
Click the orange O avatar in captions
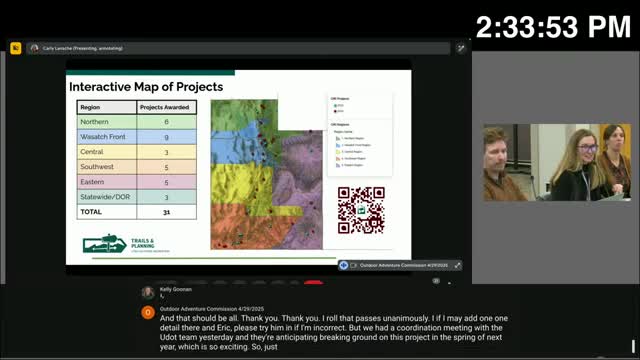pos(148,313)
